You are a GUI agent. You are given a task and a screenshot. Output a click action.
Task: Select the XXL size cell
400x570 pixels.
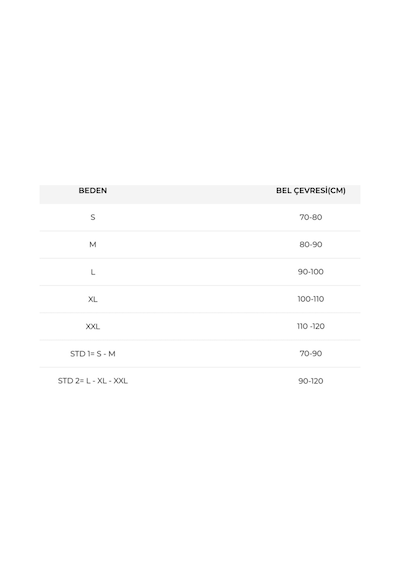click(93, 326)
